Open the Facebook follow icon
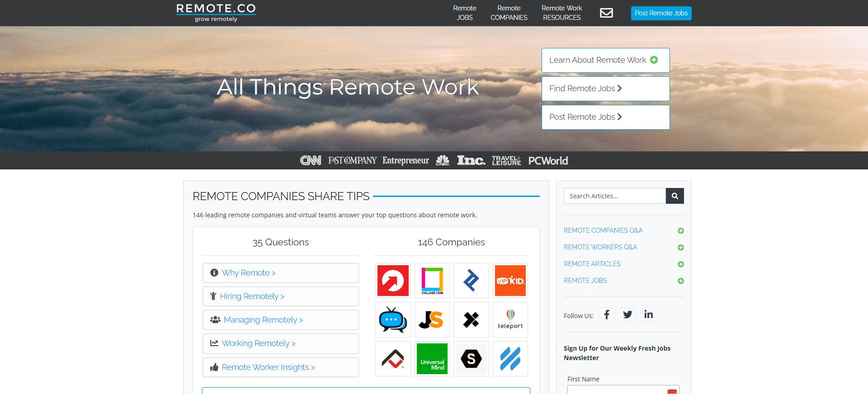Viewport: 868px width, 394px height. pyautogui.click(x=607, y=314)
